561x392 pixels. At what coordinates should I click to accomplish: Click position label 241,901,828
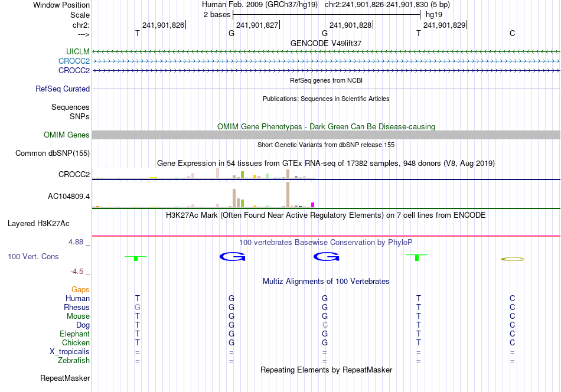coord(350,25)
